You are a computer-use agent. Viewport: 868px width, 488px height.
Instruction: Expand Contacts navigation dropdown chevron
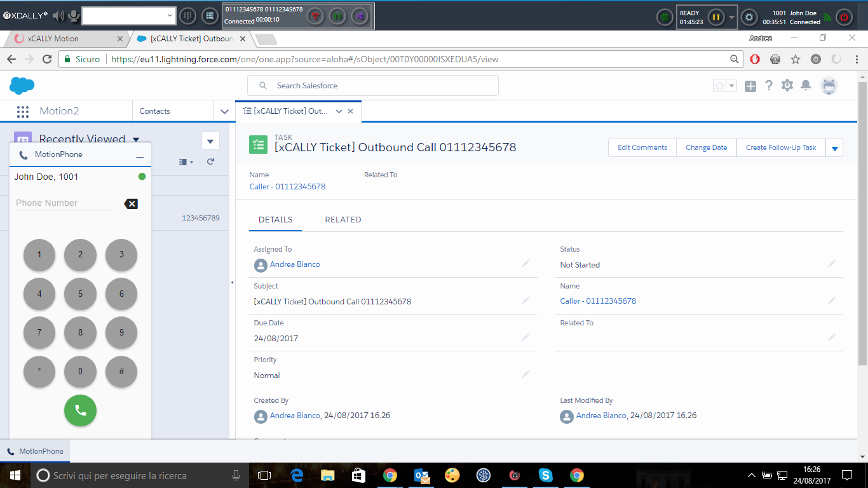pyautogui.click(x=224, y=111)
